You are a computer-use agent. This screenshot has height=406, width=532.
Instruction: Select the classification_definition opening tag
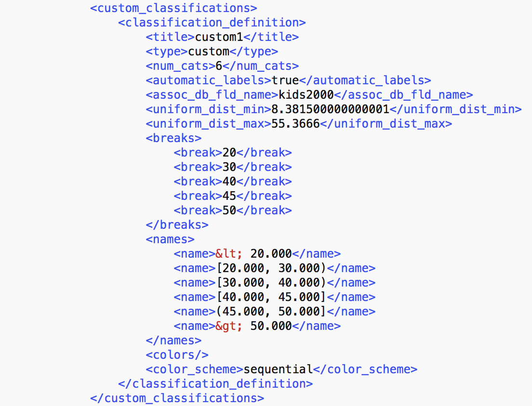pyautogui.click(x=212, y=23)
